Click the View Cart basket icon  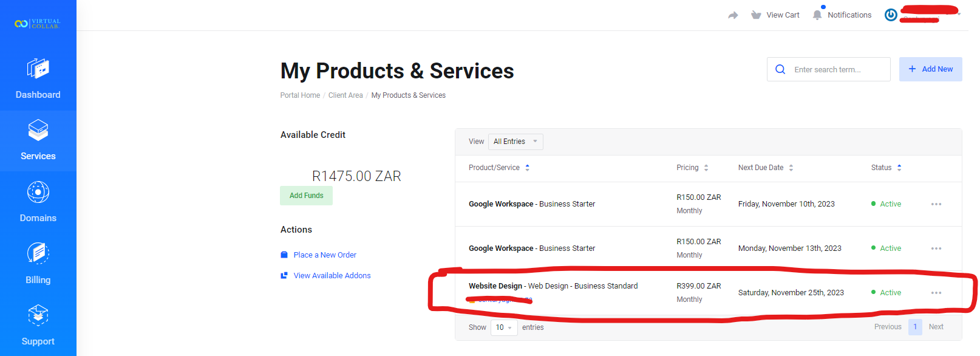[756, 15]
